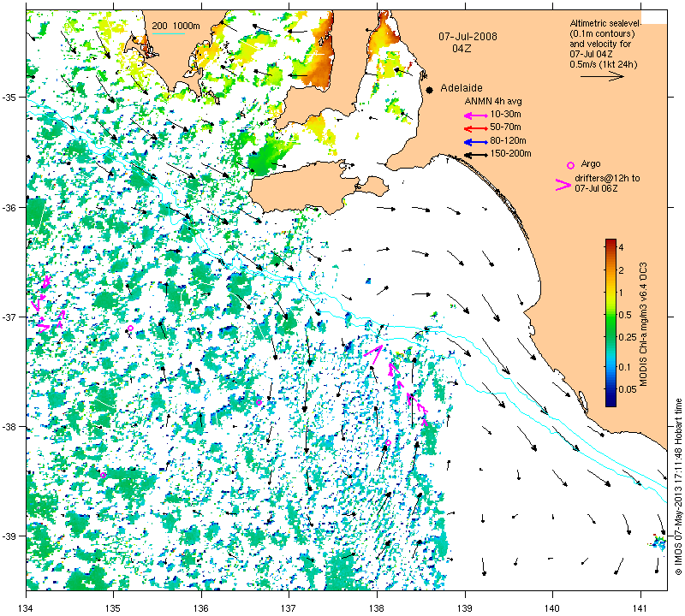Screen dimensions: 685x616
Task: Click the latitude axis label -39
Action: pos(11,536)
